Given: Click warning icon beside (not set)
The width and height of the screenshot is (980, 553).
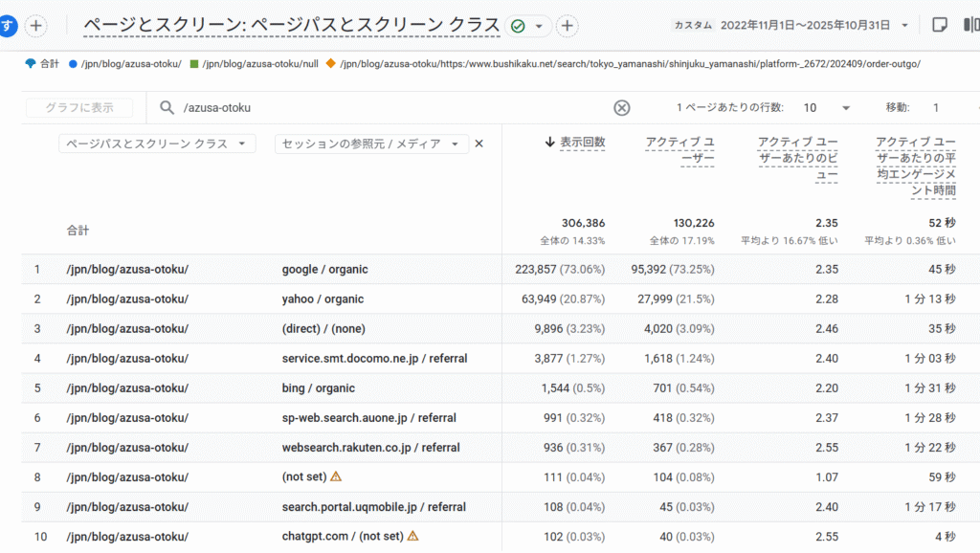Looking at the screenshot, I should point(336,476).
